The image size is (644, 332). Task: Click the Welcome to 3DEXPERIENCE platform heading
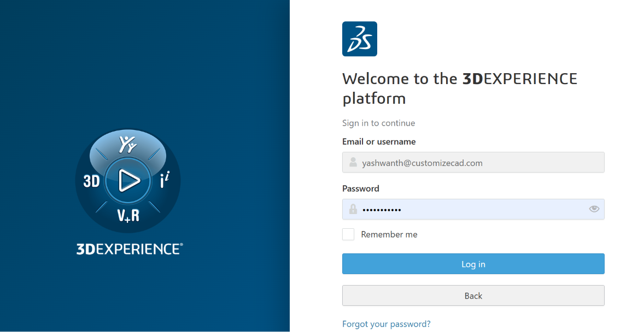coord(460,88)
